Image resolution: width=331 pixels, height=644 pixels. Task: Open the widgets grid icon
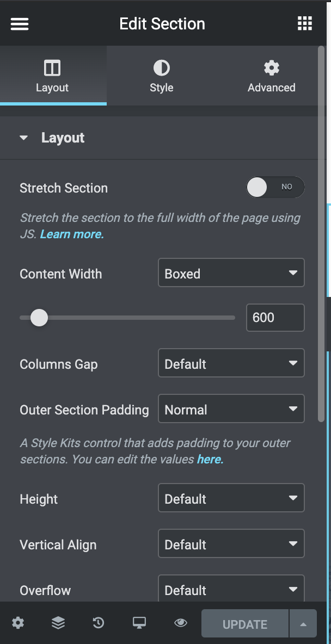click(x=305, y=23)
